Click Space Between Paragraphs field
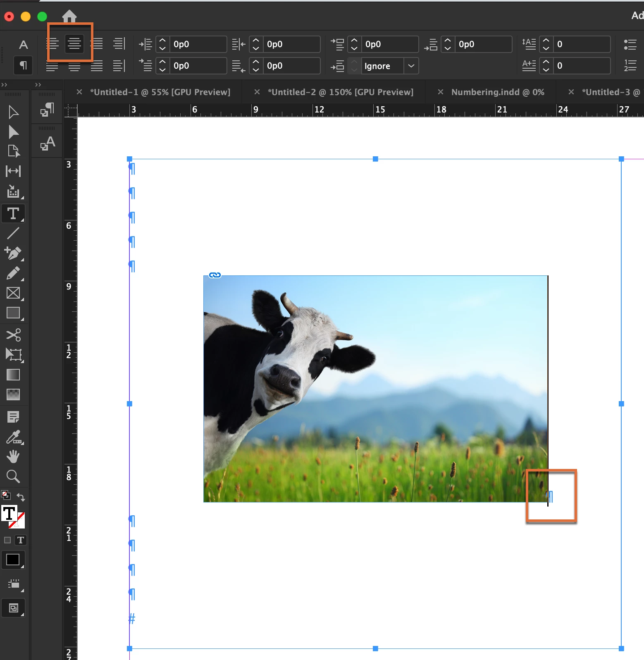The width and height of the screenshot is (644, 660). [383, 66]
